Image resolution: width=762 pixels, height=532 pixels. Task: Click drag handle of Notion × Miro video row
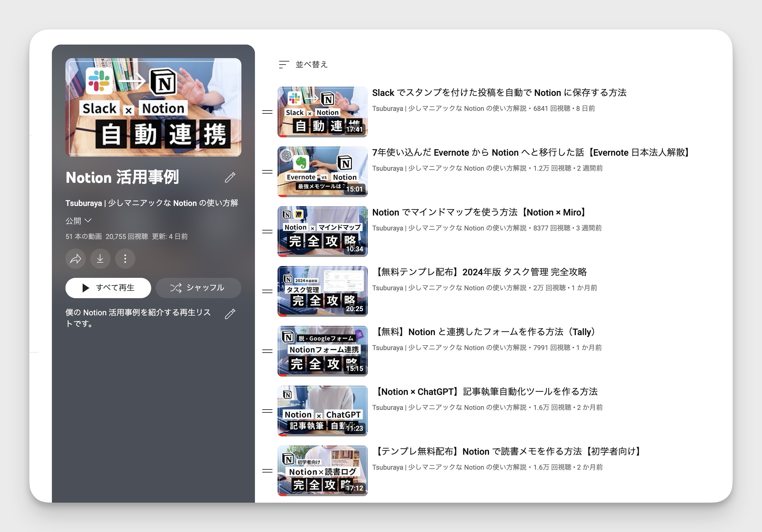tap(267, 232)
